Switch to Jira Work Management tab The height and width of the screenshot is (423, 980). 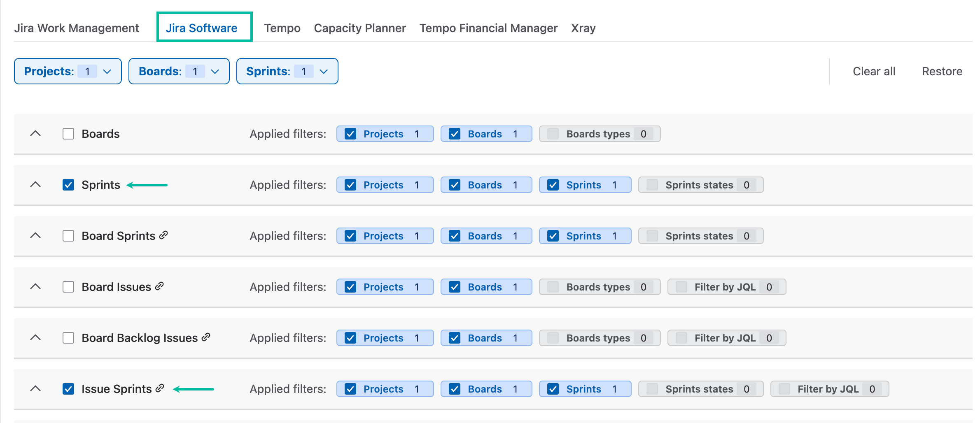(x=77, y=28)
